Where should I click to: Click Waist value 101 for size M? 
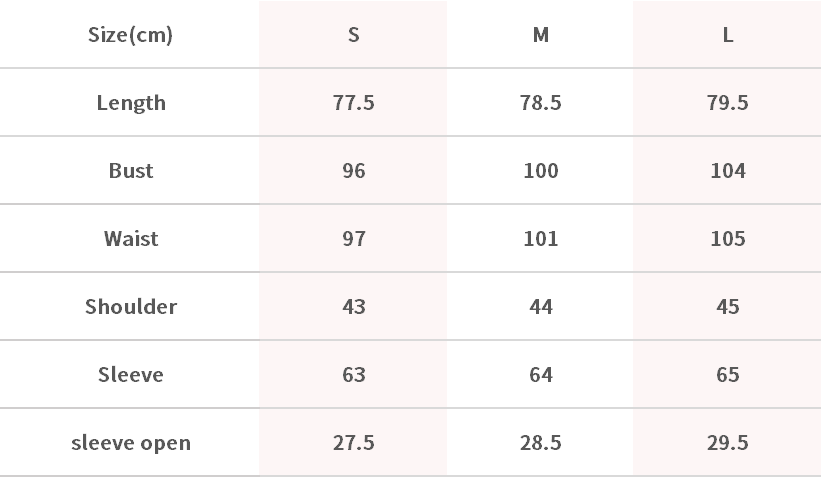coord(540,239)
